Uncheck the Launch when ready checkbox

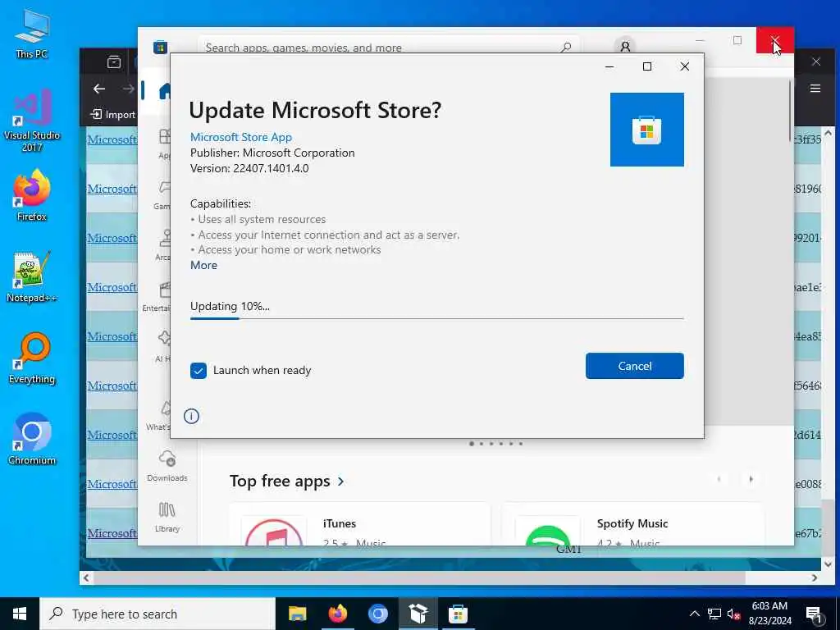(x=199, y=370)
